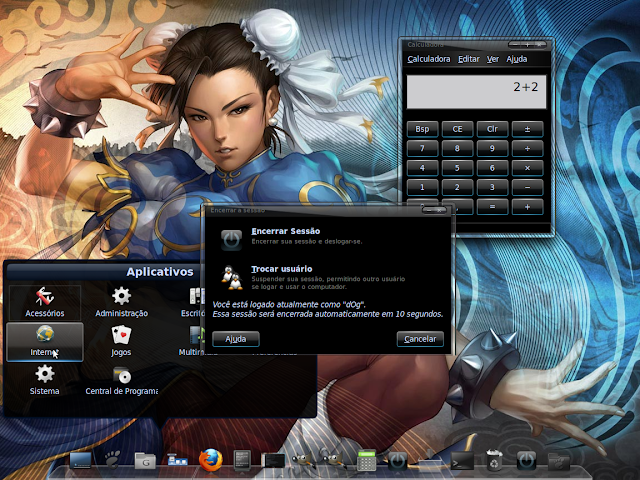Click the minus button on calculator
The height and width of the screenshot is (480, 640).
click(x=527, y=187)
